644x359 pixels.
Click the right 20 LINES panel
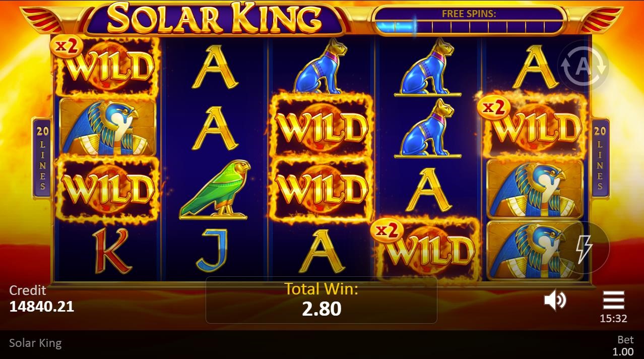coord(600,158)
